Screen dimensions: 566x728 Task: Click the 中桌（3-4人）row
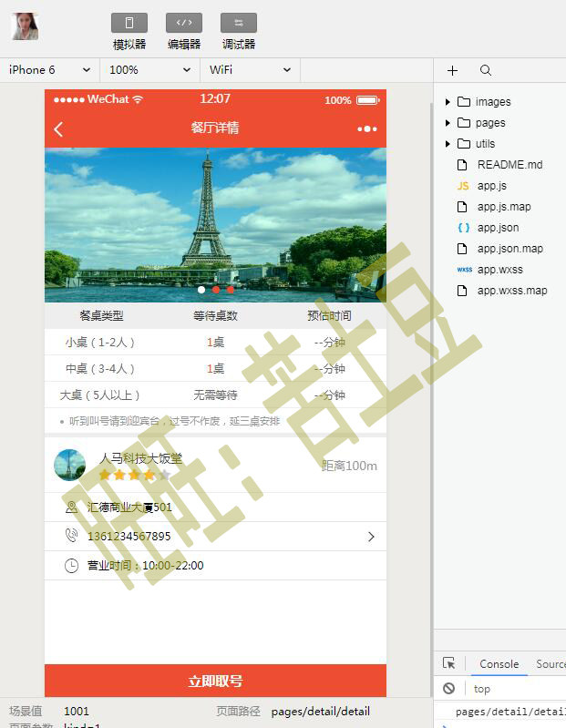click(215, 369)
